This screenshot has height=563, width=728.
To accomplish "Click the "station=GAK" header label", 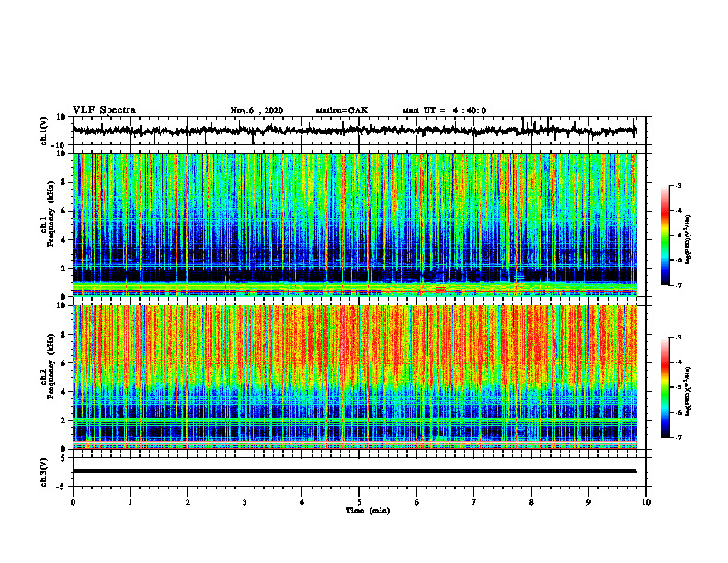I will (342, 110).
